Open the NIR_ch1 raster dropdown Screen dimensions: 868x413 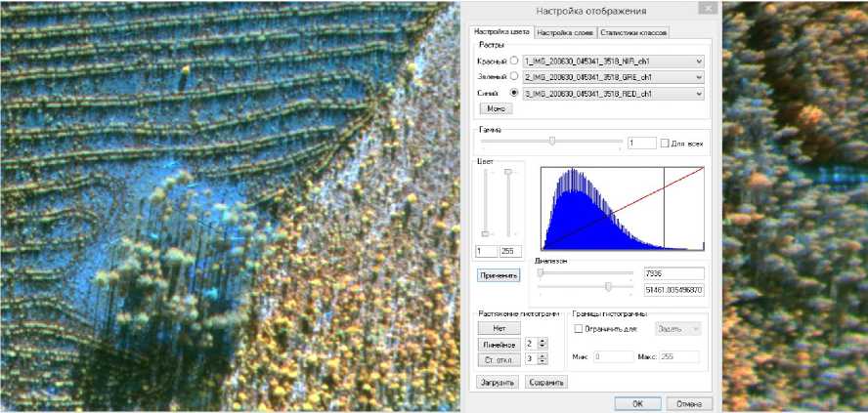[x=613, y=61]
